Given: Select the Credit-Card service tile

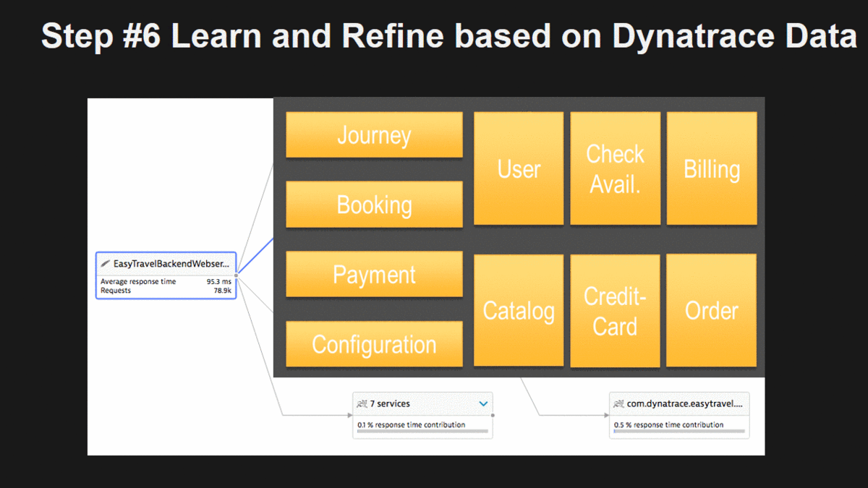Looking at the screenshot, I should coord(615,311).
